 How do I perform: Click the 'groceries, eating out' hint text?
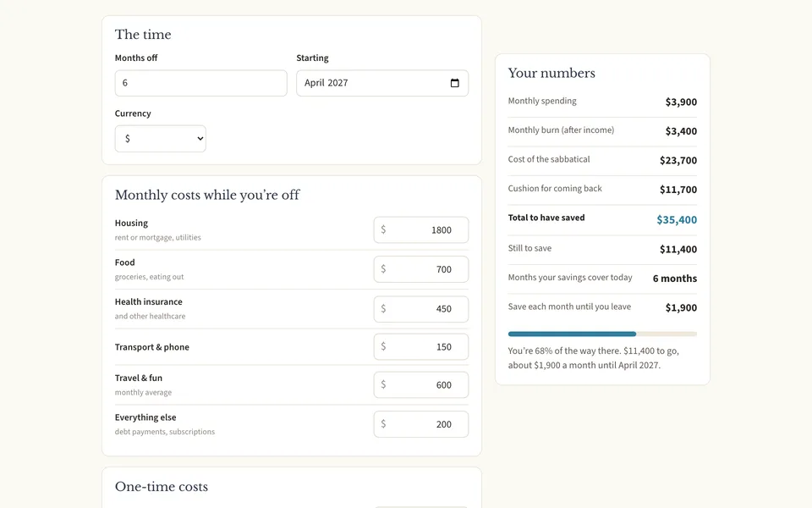click(149, 277)
